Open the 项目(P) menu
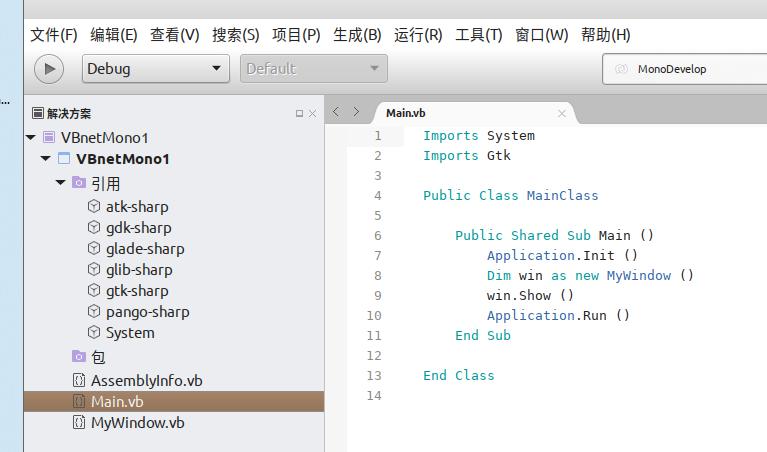The image size is (767, 452). tap(296, 35)
